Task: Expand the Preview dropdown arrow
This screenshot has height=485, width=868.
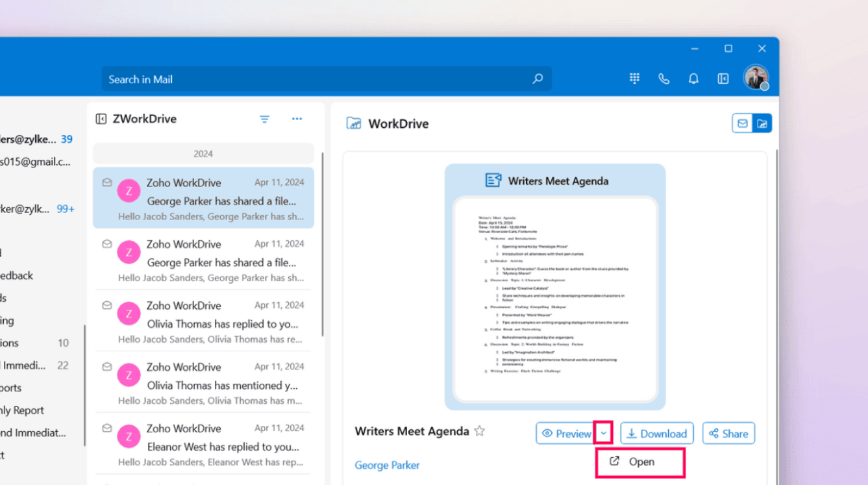Action: [604, 433]
